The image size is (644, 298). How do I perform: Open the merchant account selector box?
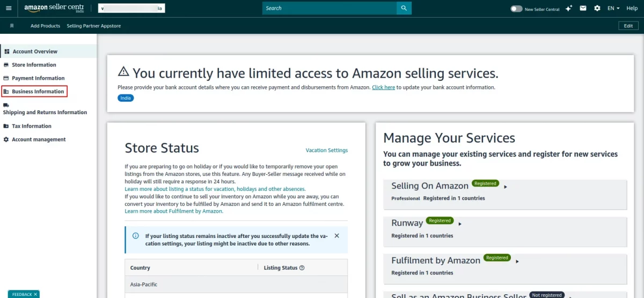pos(131,9)
